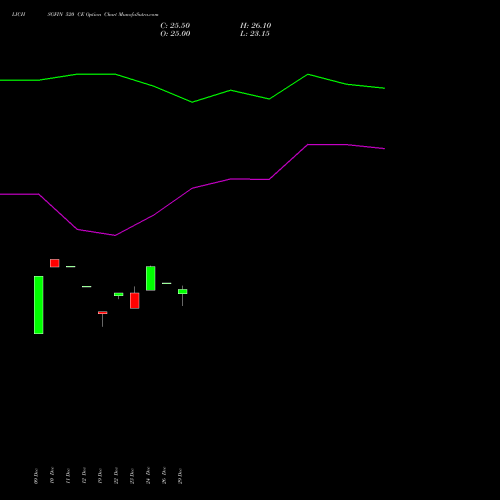Click the chart title text at top left

click(x=85, y=14)
